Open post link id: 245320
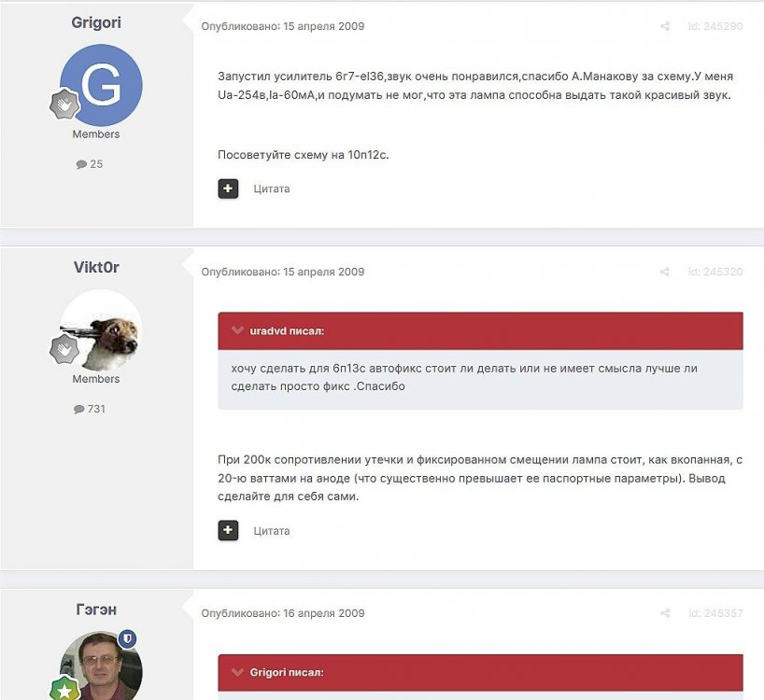The image size is (764, 700). [715, 272]
